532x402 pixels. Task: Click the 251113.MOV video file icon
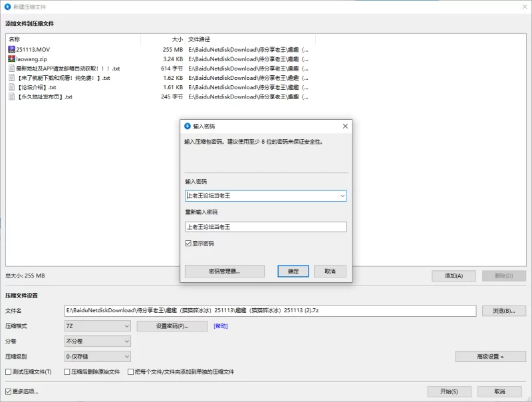(x=11, y=49)
